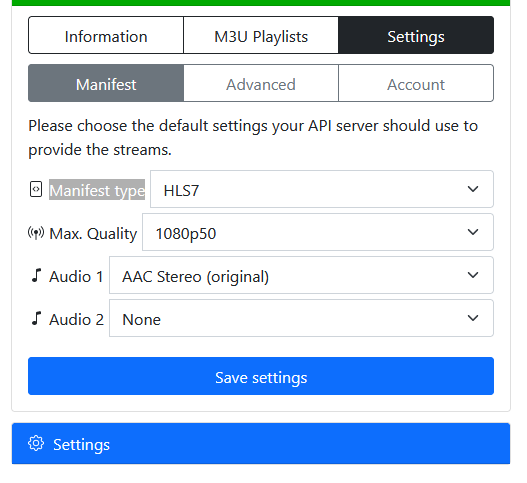The height and width of the screenshot is (483, 527).
Task: Click the music note icon for Audio 1
Action: 36,276
